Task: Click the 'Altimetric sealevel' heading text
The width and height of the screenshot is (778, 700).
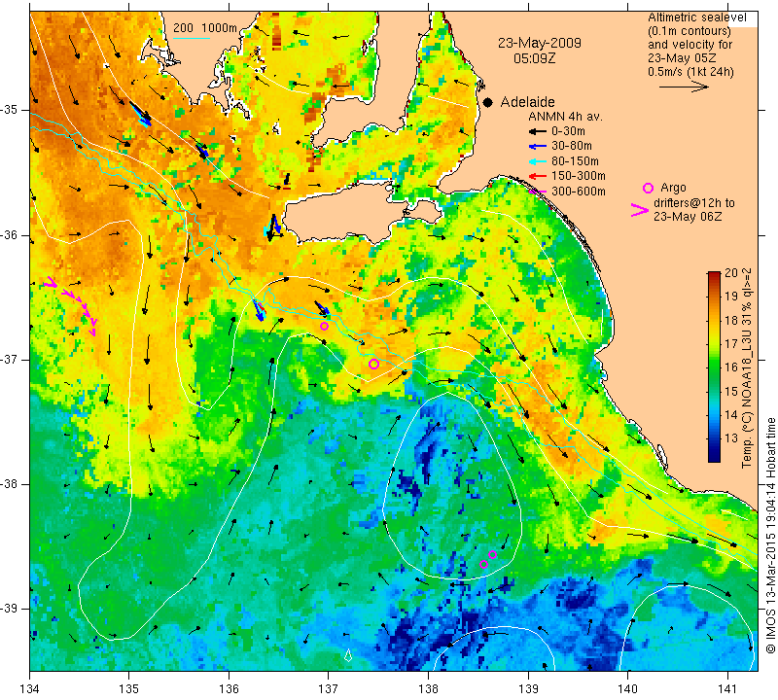Action: (696, 17)
